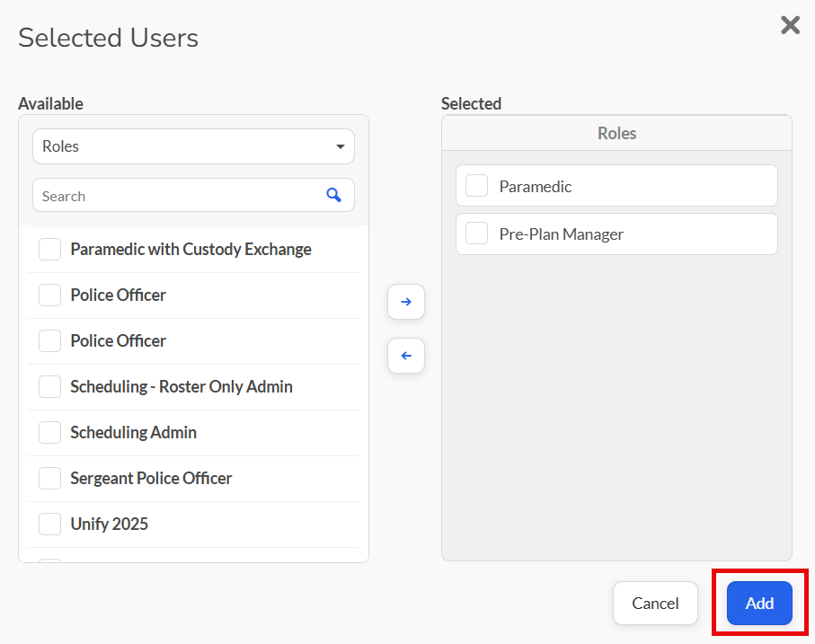Screen dimensions: 815x644
Task: Click the magnifier search icon
Action: pos(333,195)
